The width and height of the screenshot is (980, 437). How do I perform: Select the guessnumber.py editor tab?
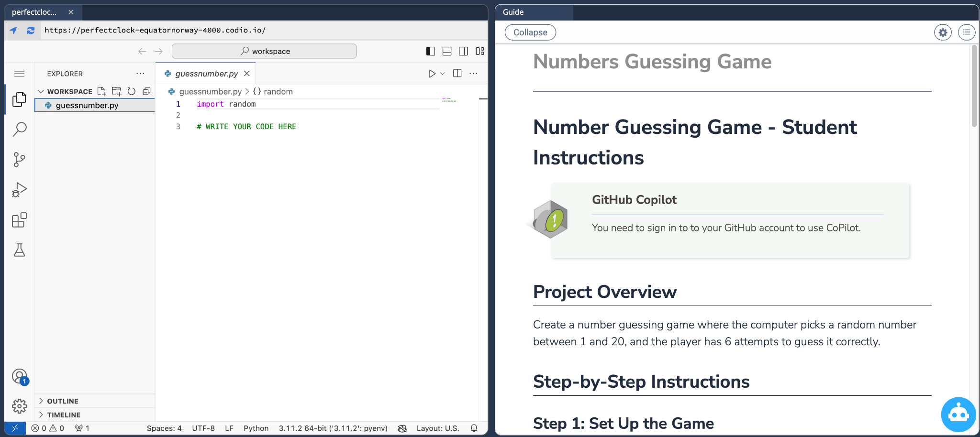click(206, 74)
